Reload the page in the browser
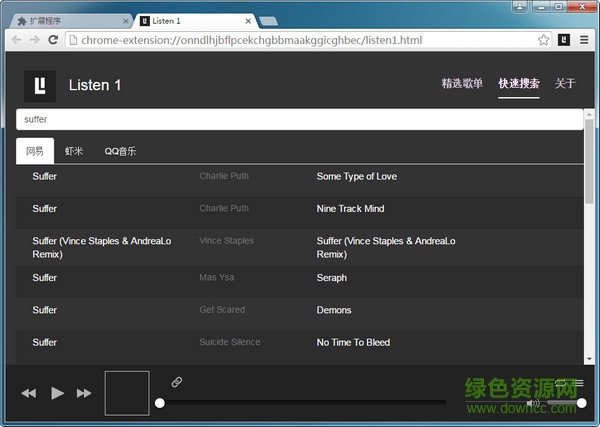Image resolution: width=600 pixels, height=427 pixels. [x=54, y=40]
